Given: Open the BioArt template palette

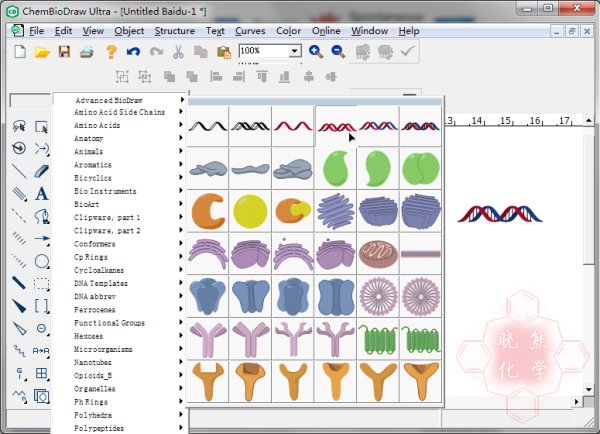Looking at the screenshot, I should coord(119,204).
